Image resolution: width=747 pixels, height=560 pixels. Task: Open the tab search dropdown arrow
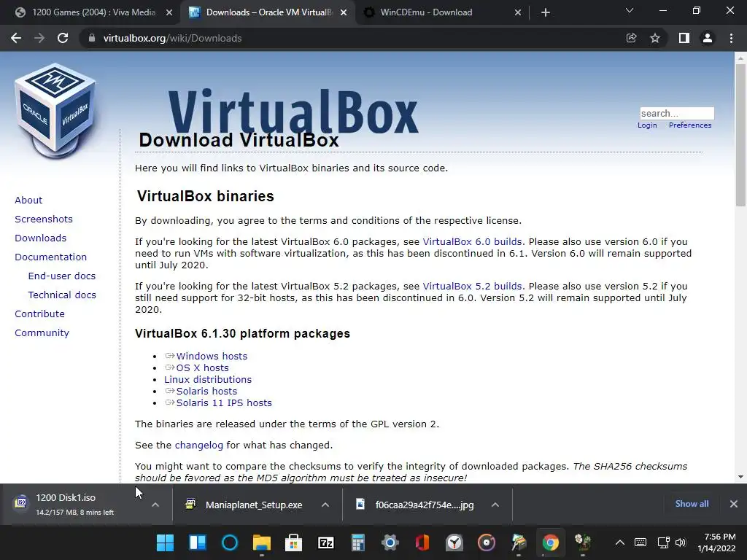(630, 10)
